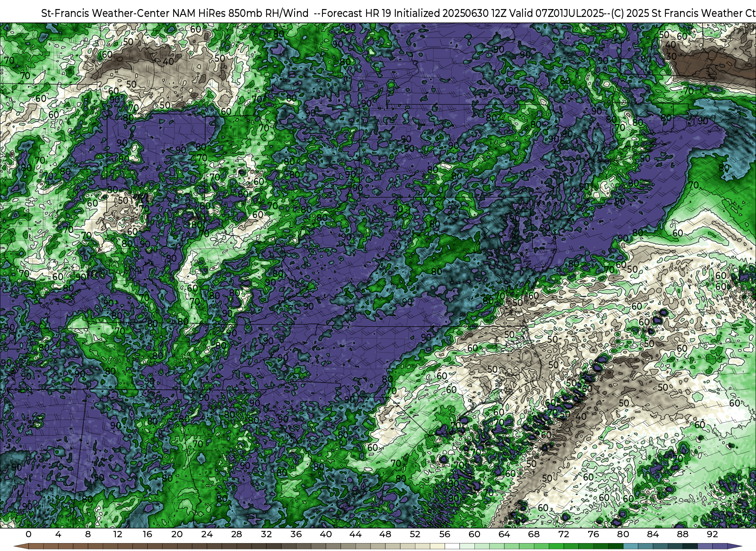The width and height of the screenshot is (756, 551).
Task: Click the 72 tick label on the color scale
Action: click(x=564, y=534)
